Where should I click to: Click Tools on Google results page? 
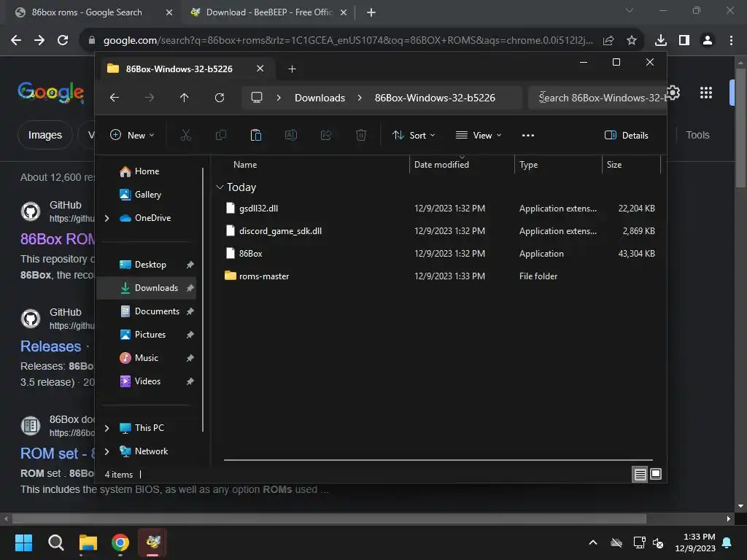[x=697, y=135]
